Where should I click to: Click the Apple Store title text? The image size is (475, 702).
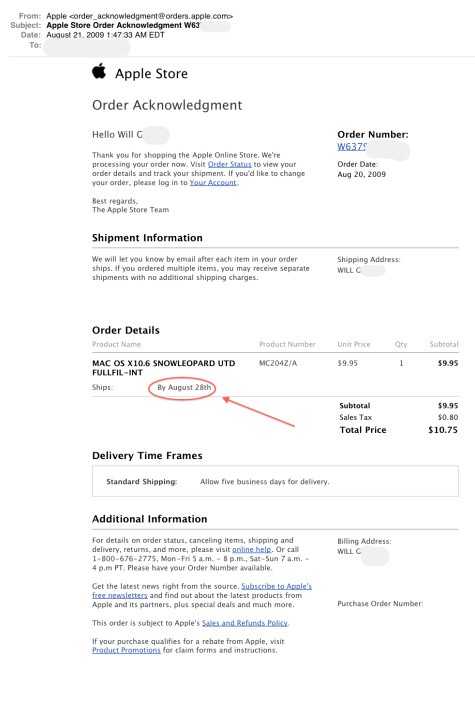coord(151,73)
